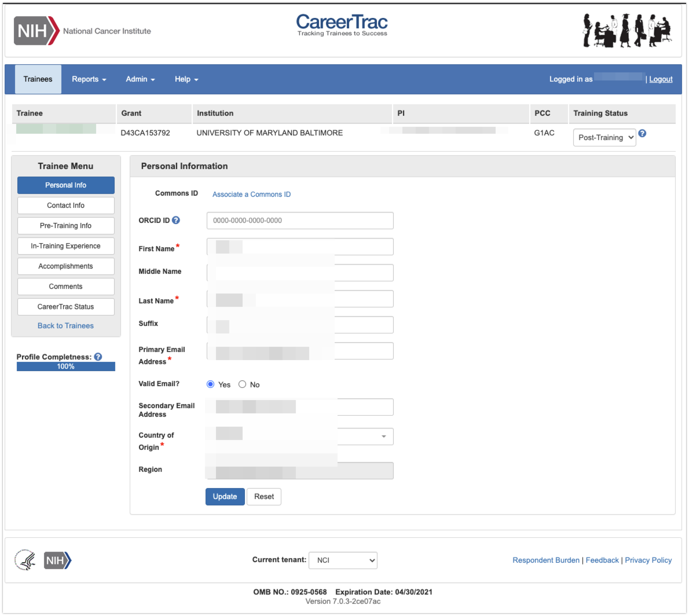This screenshot has width=689, height=616.
Task: Click the NIH National Cancer Institute logo
Action: pos(82,31)
